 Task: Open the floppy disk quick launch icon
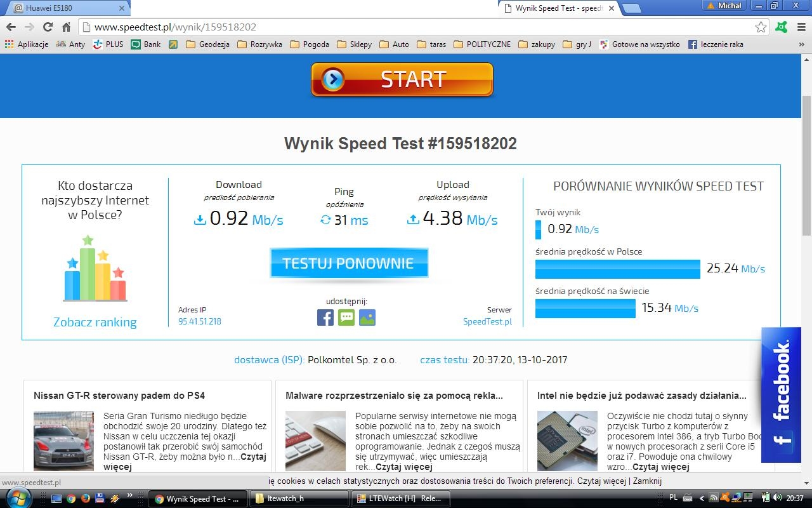(x=100, y=498)
